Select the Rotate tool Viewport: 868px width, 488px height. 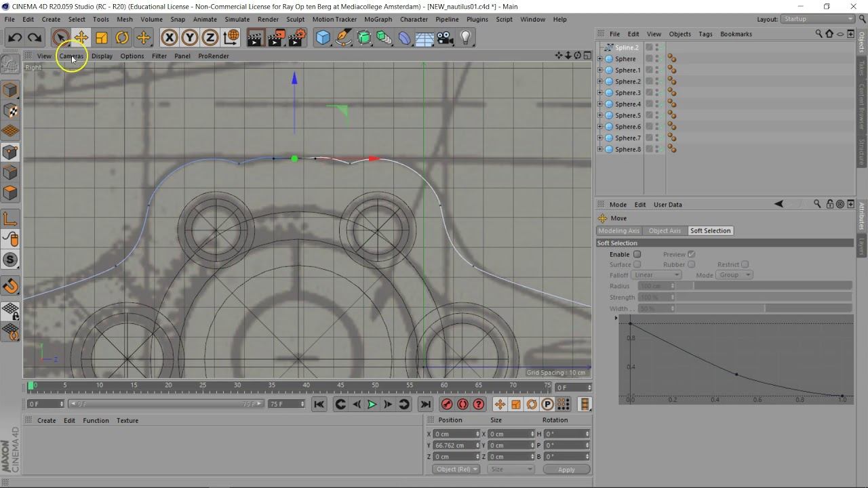(122, 38)
